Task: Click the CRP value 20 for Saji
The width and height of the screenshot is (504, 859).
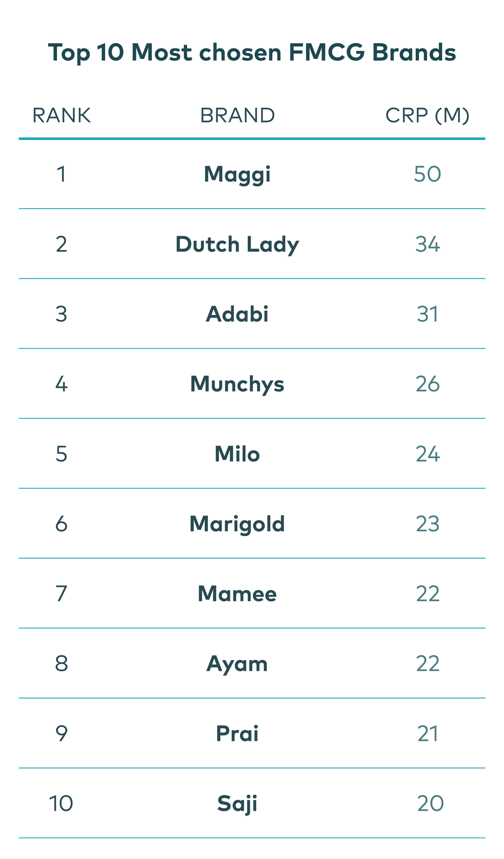Action: pos(430,804)
